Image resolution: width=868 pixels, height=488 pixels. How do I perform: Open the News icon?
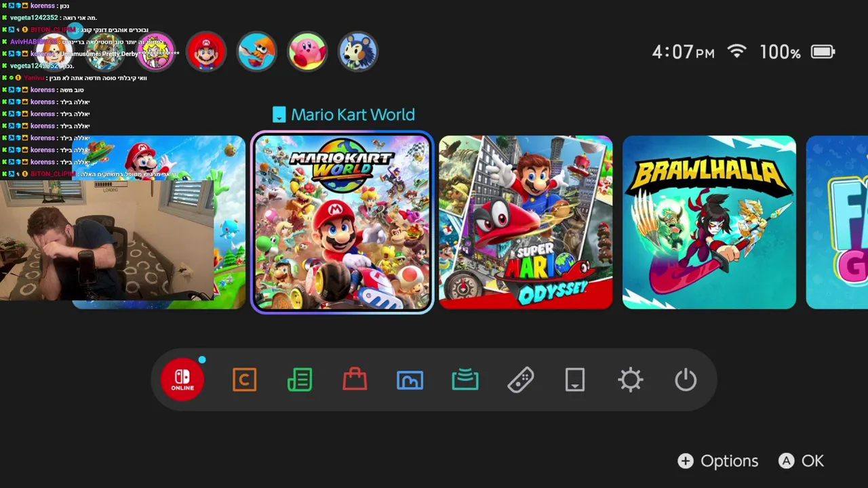point(300,380)
